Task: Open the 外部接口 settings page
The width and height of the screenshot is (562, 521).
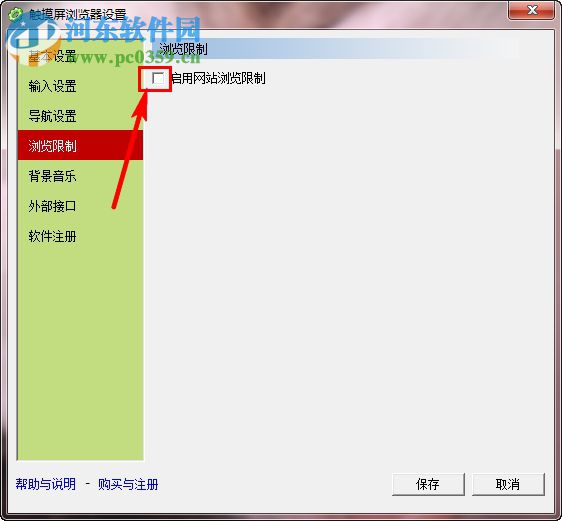Action: click(80, 206)
